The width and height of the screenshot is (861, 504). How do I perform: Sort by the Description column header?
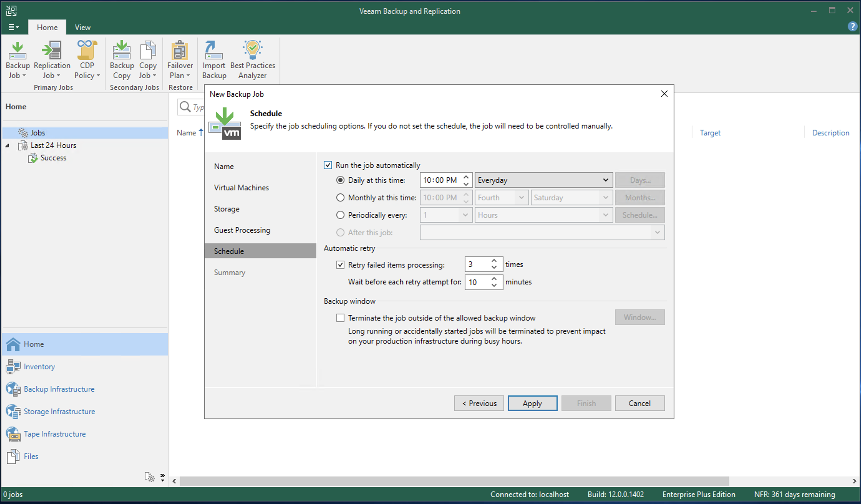click(831, 133)
